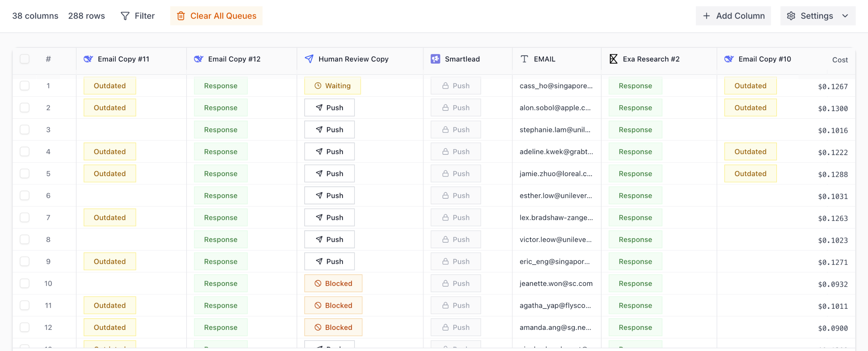Click the EMAIL text type icon
The height and width of the screenshot is (351, 868).
point(524,59)
